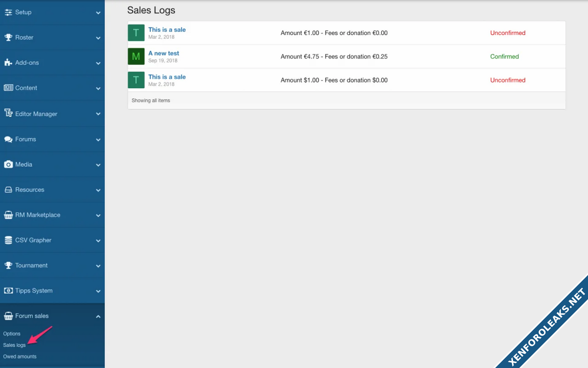
Task: Click the Confirmed status of A new test
Action: point(504,56)
